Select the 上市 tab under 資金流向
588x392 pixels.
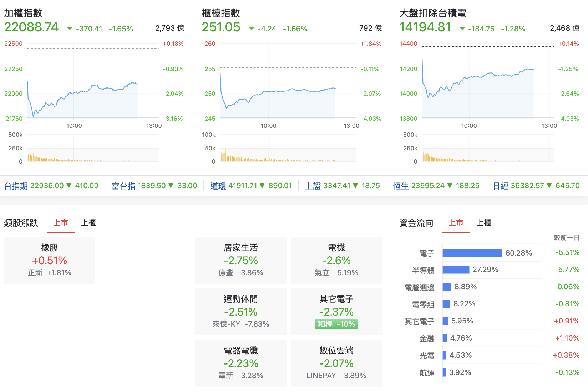(456, 223)
